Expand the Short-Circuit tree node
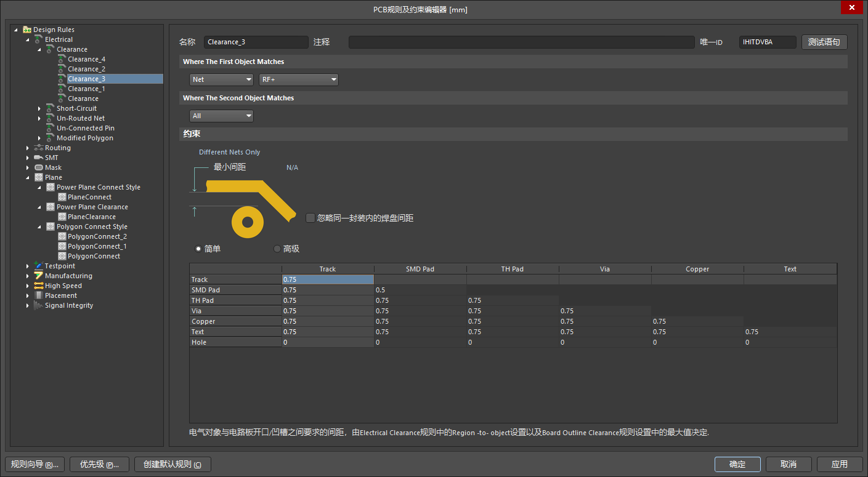The image size is (868, 477). pyautogui.click(x=39, y=108)
